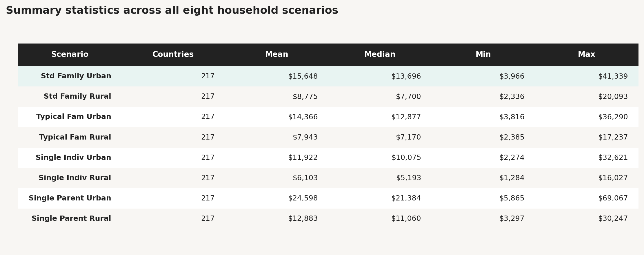
Task: Select the Single Indiv Urban row label
Action: pyautogui.click(x=73, y=158)
